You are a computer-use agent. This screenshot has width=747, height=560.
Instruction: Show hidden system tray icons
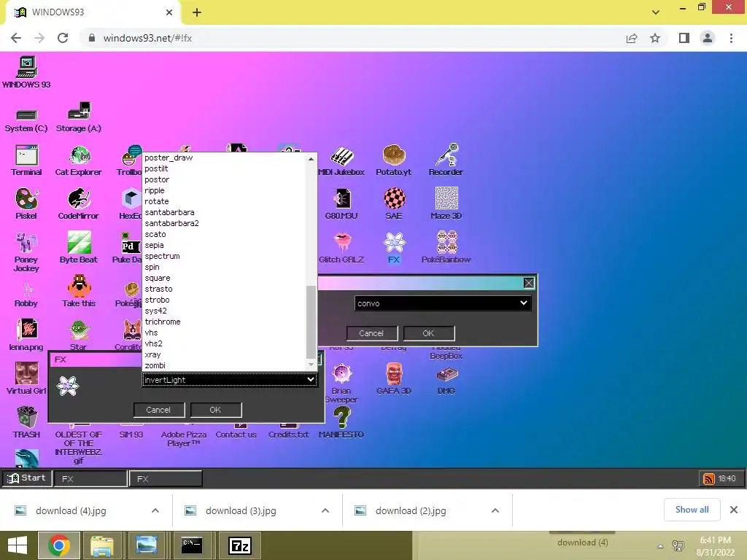click(660, 545)
